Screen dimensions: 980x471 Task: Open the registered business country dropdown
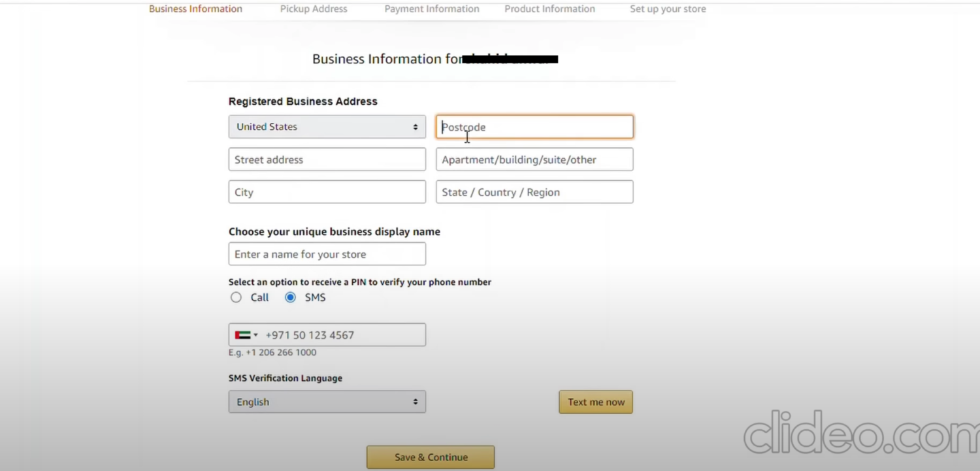tap(327, 127)
